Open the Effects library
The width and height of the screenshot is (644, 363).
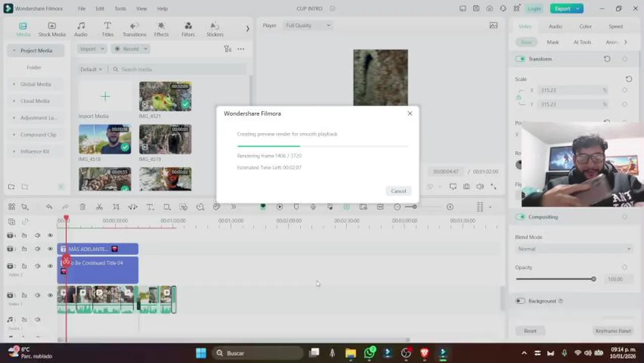(161, 29)
